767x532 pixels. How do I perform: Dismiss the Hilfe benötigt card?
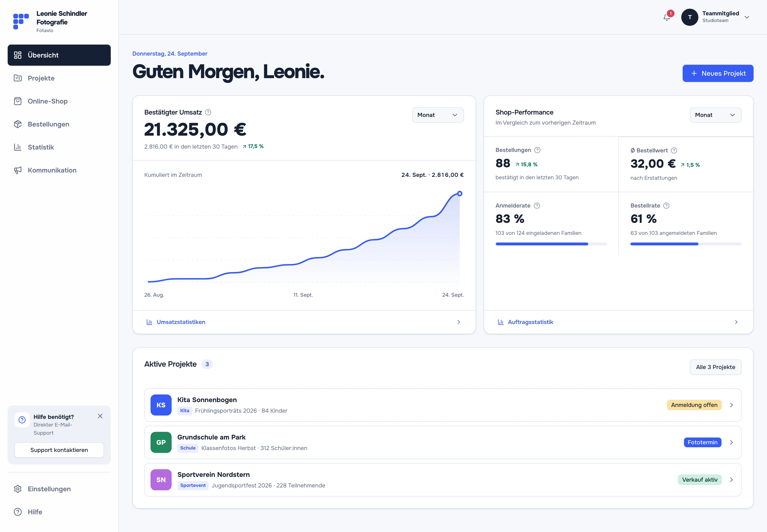(100, 416)
